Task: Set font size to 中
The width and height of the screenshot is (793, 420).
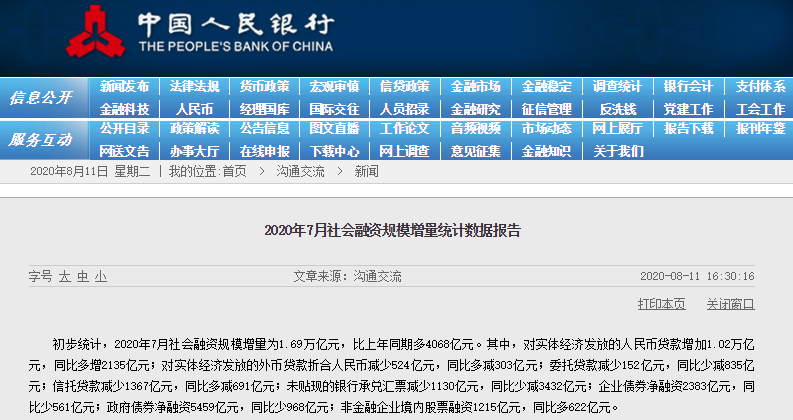Action: 83,276
